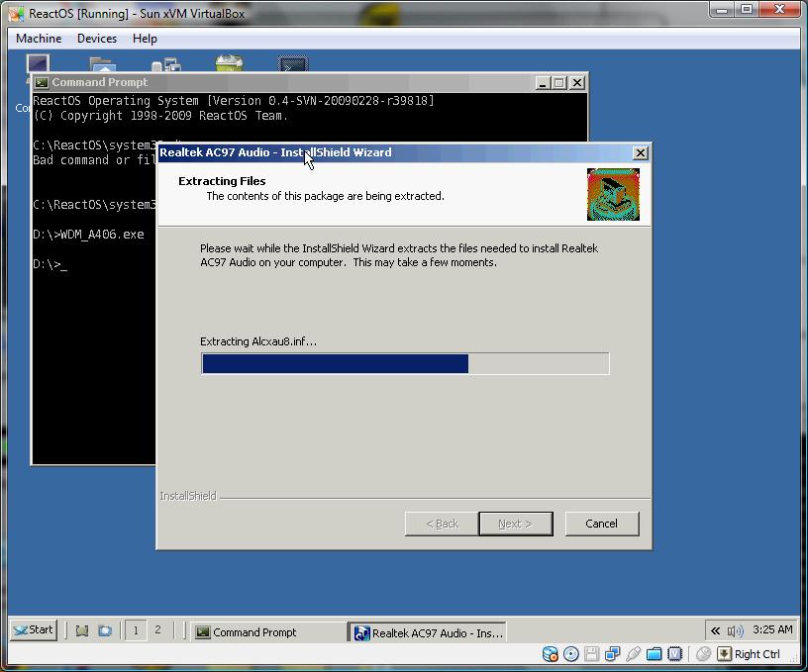
Task: Cancel the Realtek AC97 Audio installation
Action: pyautogui.click(x=601, y=524)
